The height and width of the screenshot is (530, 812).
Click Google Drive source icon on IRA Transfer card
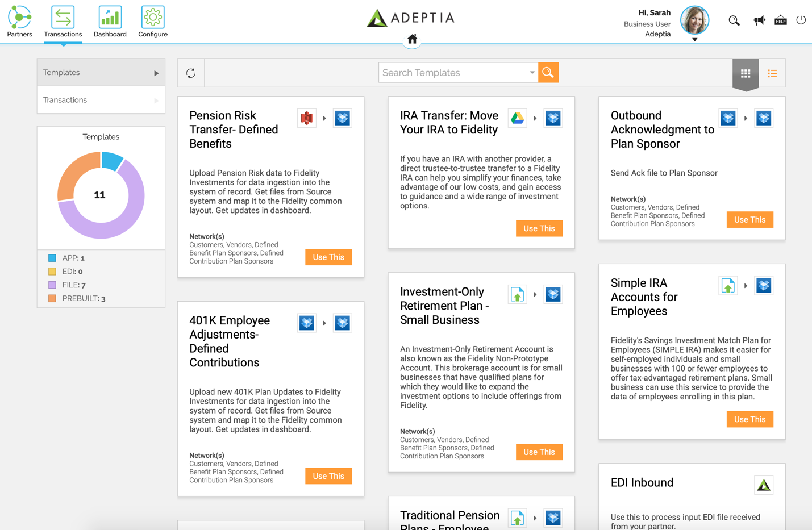click(x=517, y=118)
